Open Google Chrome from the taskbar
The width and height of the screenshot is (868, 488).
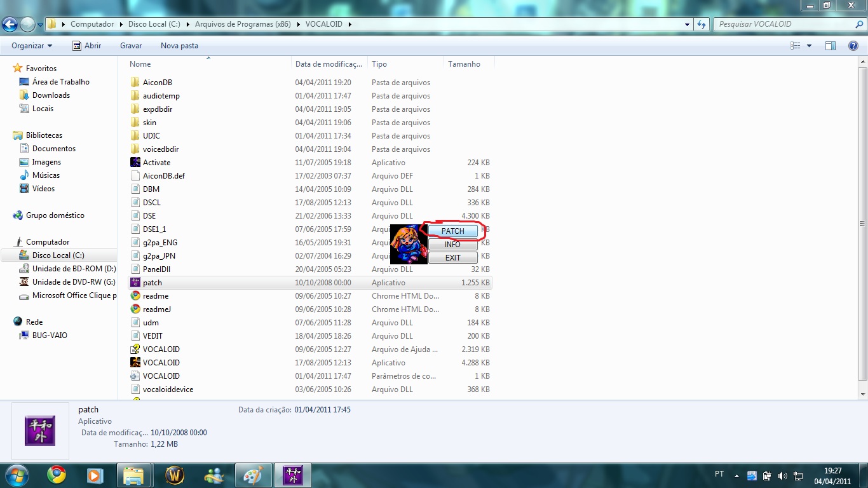tap(57, 475)
